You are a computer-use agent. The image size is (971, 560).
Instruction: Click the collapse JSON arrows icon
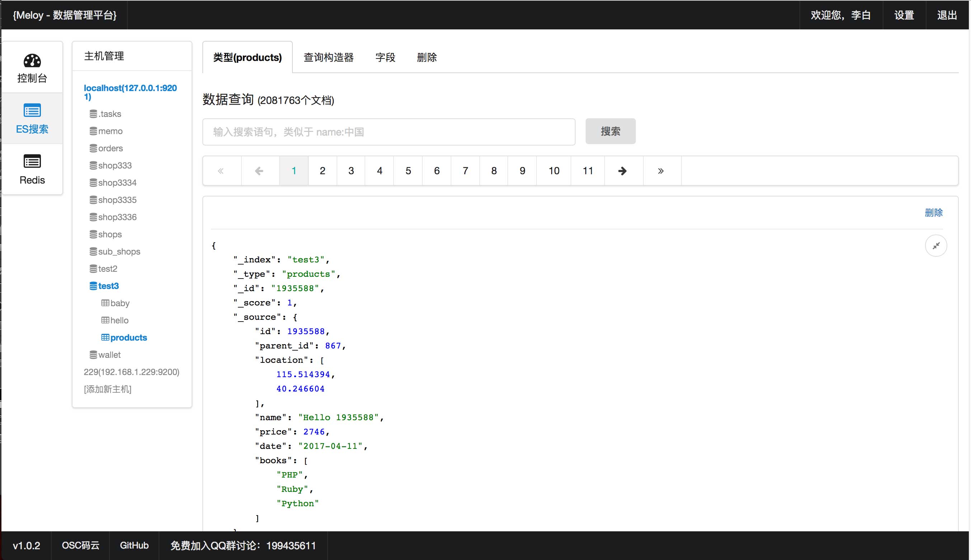click(935, 245)
